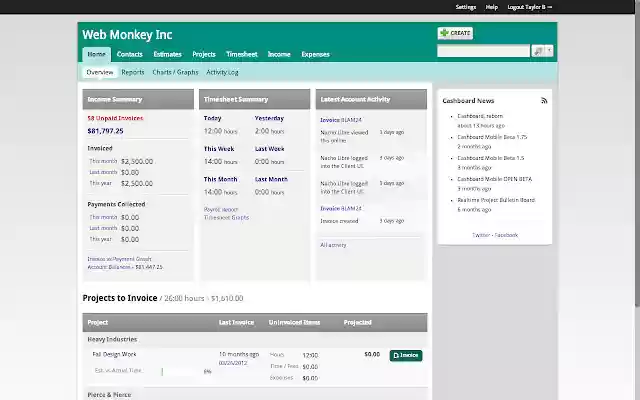Open the first Invoice BLAM24 link
Screen dimensions: 640x400
pos(341,120)
